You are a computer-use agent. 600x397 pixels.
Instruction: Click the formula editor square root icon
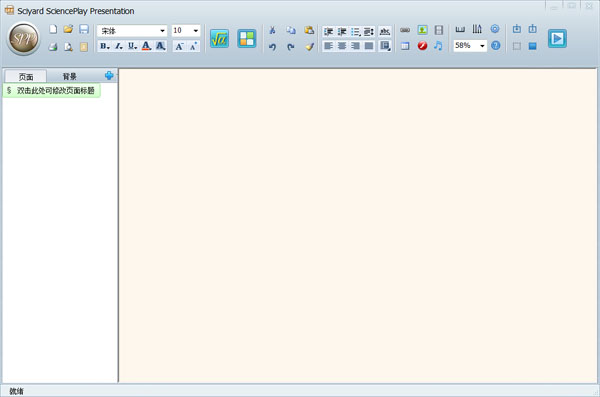pyautogui.click(x=219, y=39)
